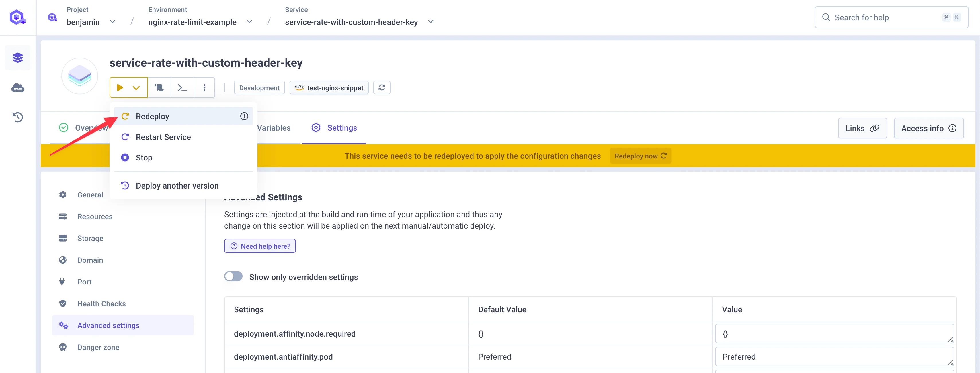Click the service avatar image
980x373 pixels.
[x=79, y=76]
